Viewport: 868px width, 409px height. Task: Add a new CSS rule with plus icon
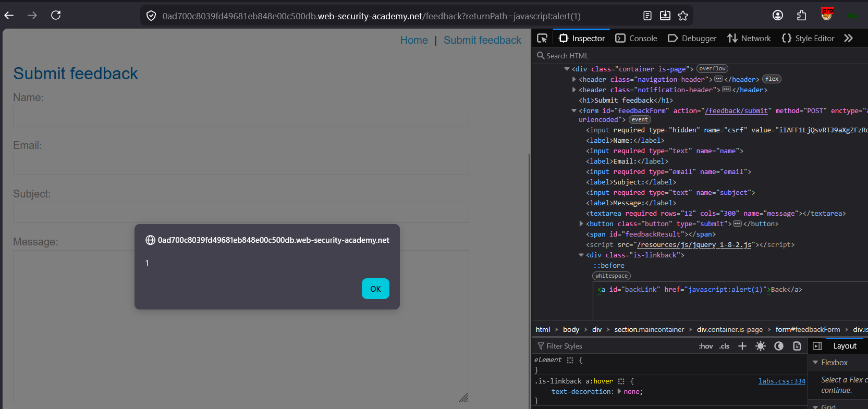coord(742,346)
